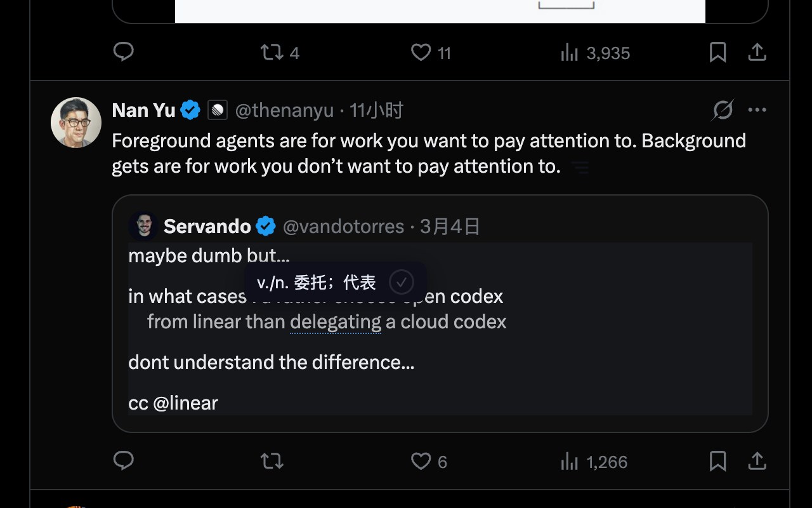The image size is (812, 508).
Task: Share Nan Yu's post
Action: click(x=757, y=461)
